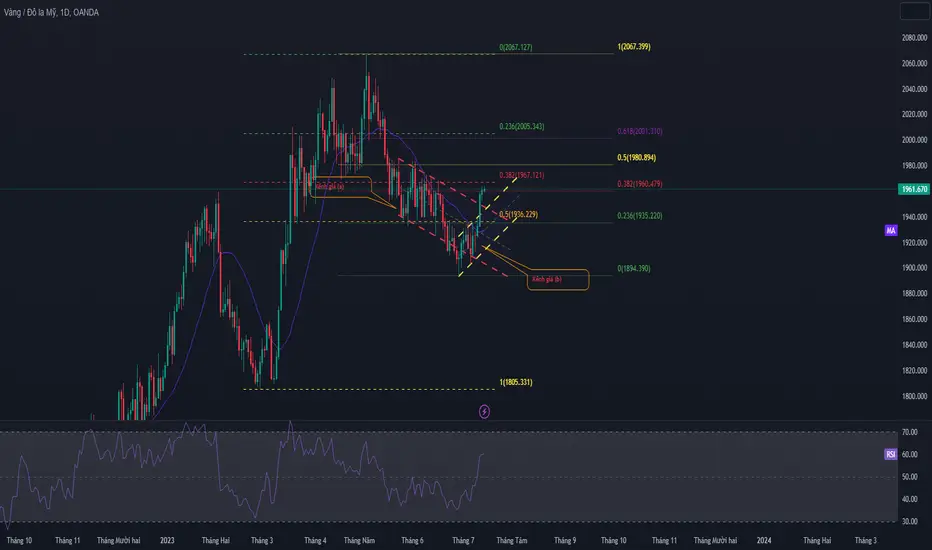This screenshot has height=550, width=932.
Task: Click Tháng 9 on the time axis
Action: point(565,540)
